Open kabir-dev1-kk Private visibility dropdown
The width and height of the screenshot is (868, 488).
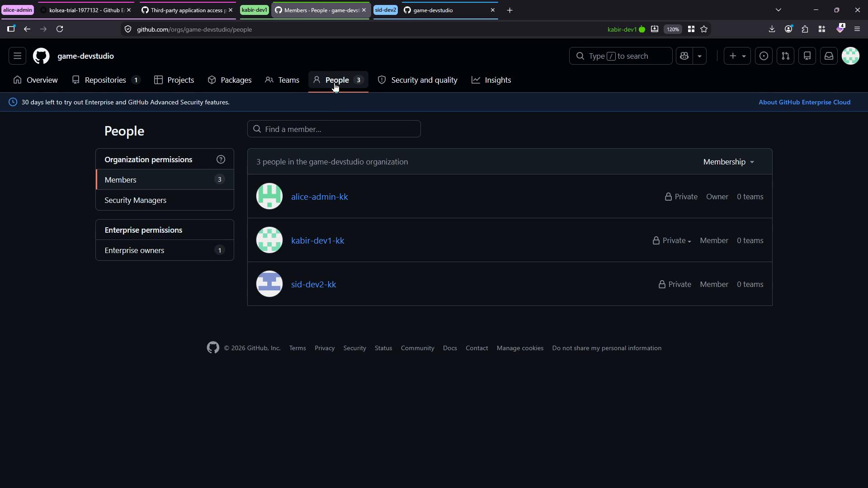671,240
